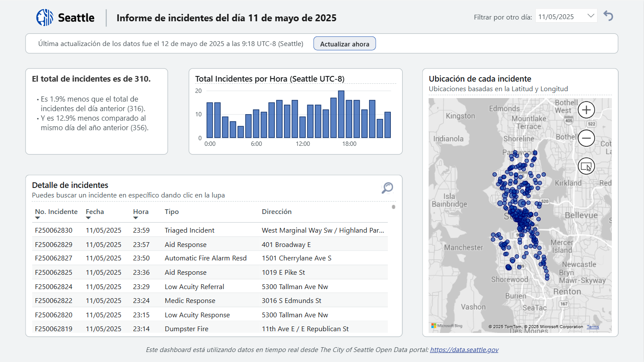The width and height of the screenshot is (644, 362).
Task: Open the map Terms link
Action: pyautogui.click(x=593, y=326)
